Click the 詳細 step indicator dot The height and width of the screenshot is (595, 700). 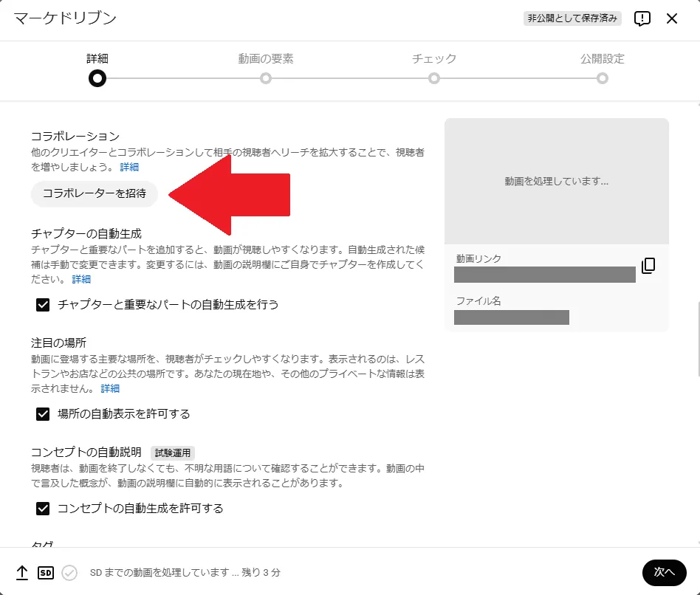point(97,78)
